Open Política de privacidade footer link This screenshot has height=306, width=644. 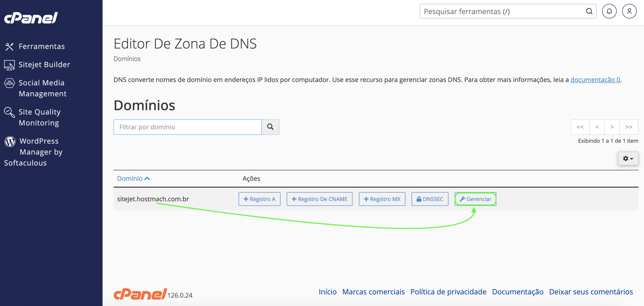(x=448, y=292)
